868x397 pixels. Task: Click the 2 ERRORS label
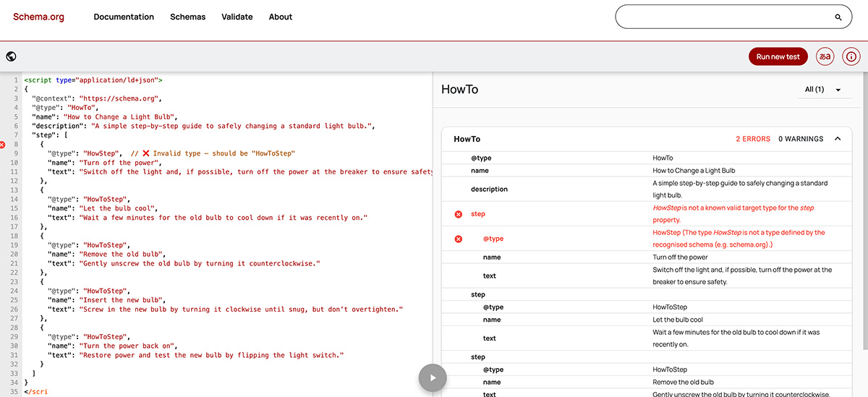click(x=753, y=139)
